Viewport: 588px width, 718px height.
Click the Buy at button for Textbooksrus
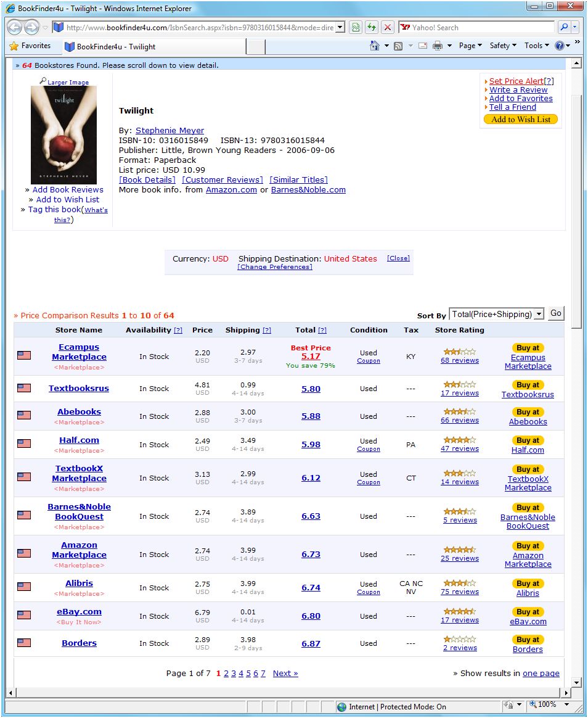[528, 385]
